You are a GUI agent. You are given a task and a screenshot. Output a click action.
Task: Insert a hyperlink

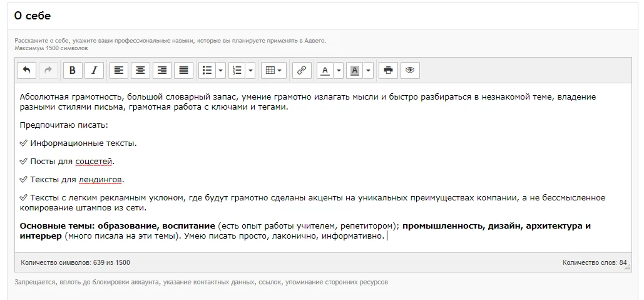click(302, 70)
